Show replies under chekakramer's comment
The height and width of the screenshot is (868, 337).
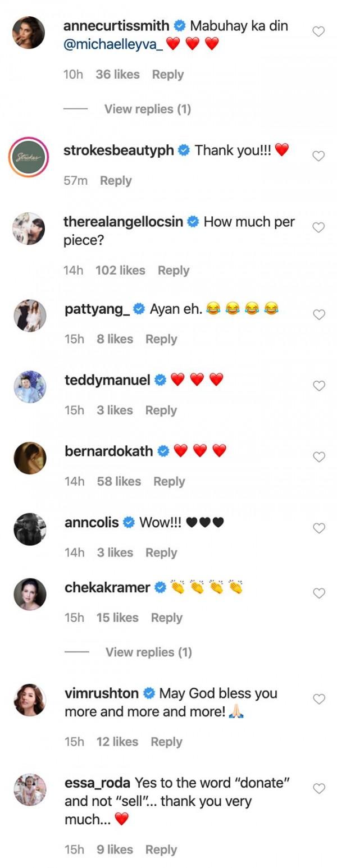point(148,652)
